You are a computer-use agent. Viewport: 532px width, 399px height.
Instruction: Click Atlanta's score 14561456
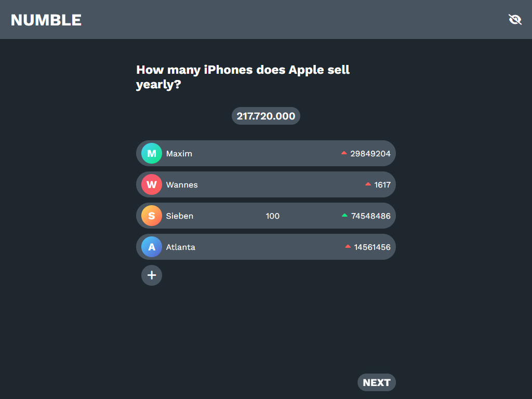tap(373, 247)
